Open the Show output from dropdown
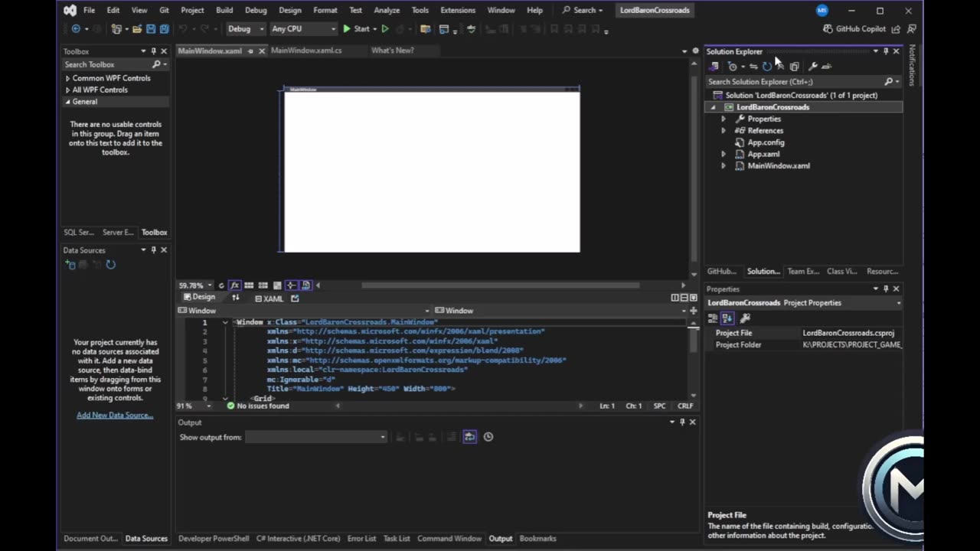Image resolution: width=980 pixels, height=551 pixels. [x=316, y=437]
